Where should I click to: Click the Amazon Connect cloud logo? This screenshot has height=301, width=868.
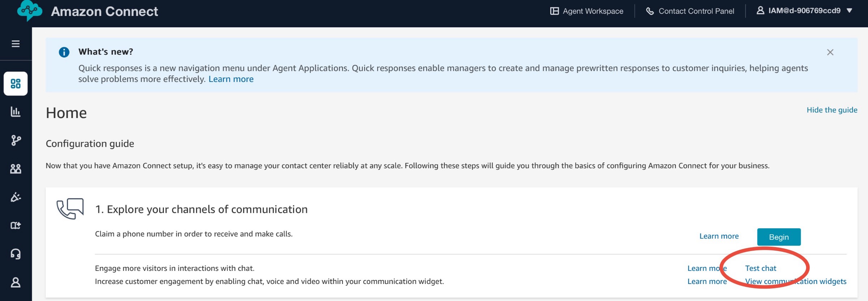point(30,11)
